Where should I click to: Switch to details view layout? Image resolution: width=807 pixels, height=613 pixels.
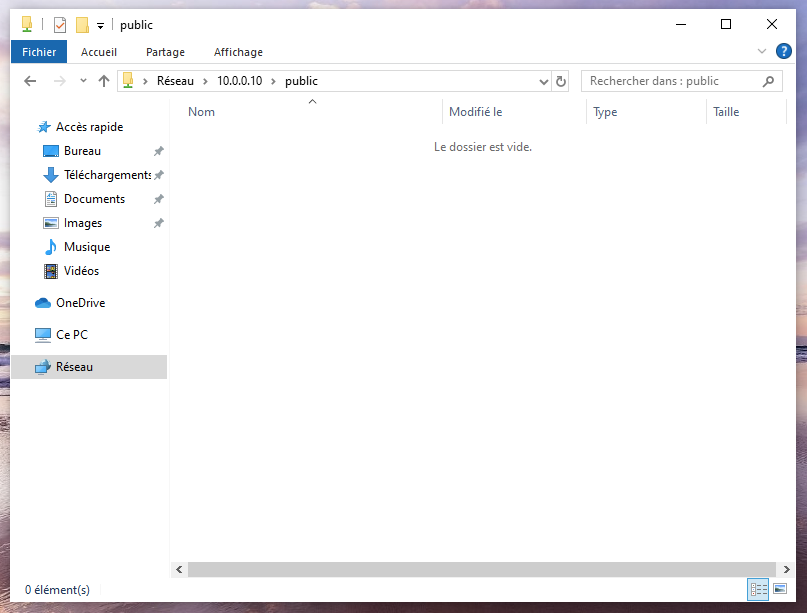point(758,589)
